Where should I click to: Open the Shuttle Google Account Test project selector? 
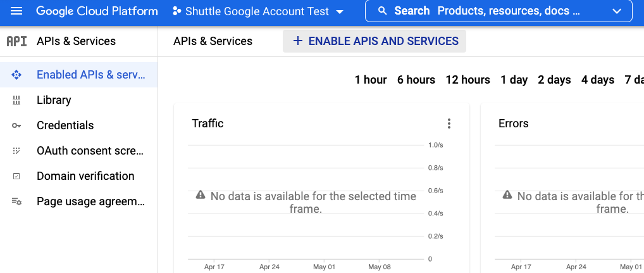258,11
